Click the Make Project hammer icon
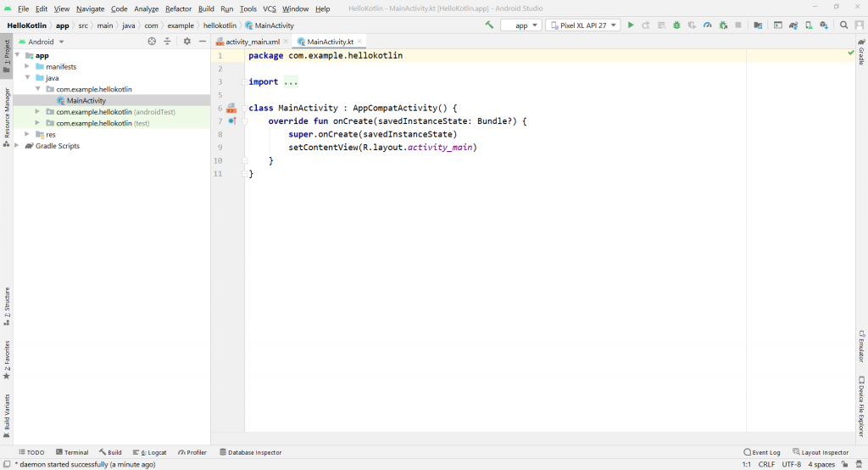868x470 pixels. 490,25
